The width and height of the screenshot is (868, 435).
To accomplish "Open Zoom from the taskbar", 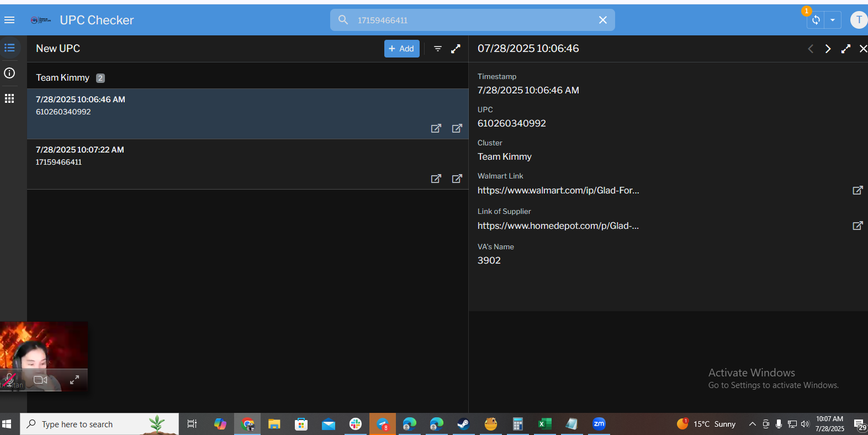I will click(599, 424).
